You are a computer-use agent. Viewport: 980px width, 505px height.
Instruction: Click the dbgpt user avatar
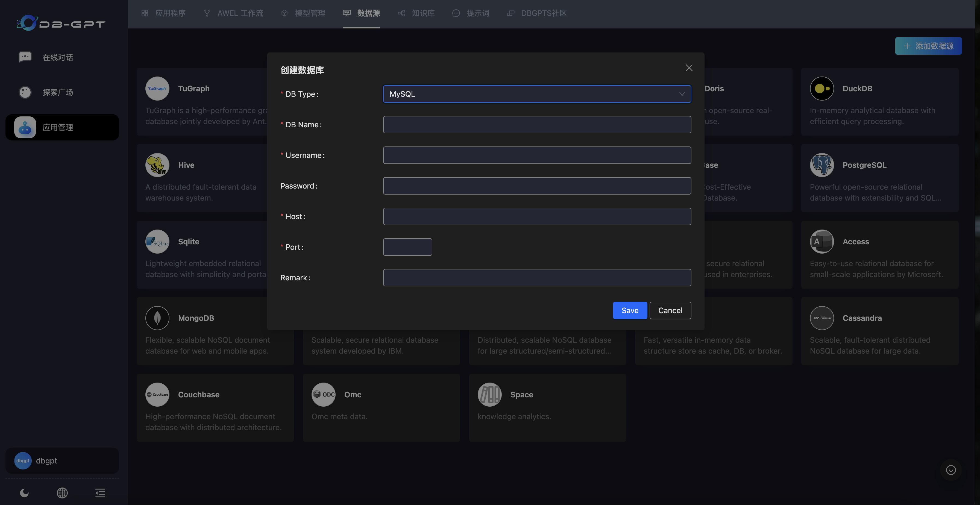point(23,460)
